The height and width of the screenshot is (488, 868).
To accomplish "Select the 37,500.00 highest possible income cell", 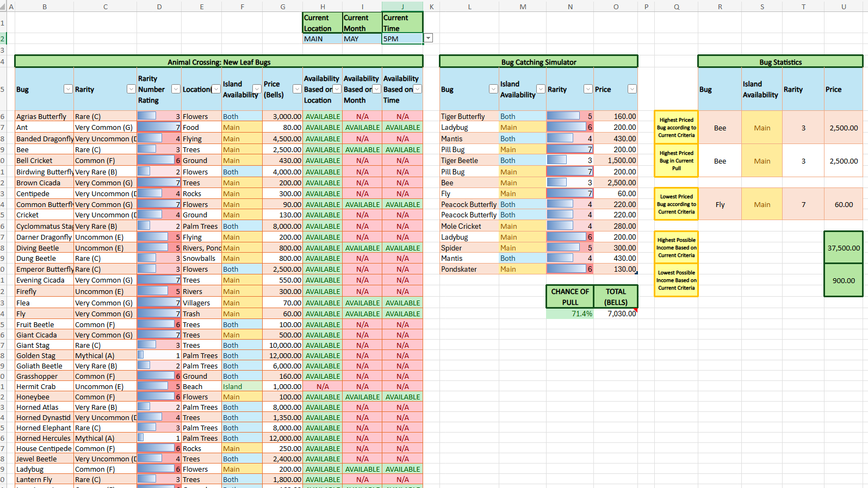I will coord(843,248).
